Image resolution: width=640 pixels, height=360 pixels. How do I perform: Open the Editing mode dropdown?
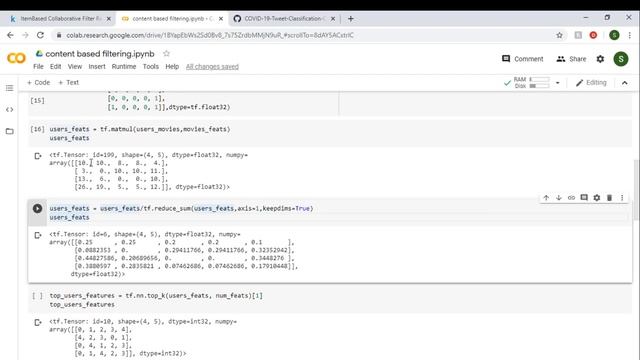point(591,83)
